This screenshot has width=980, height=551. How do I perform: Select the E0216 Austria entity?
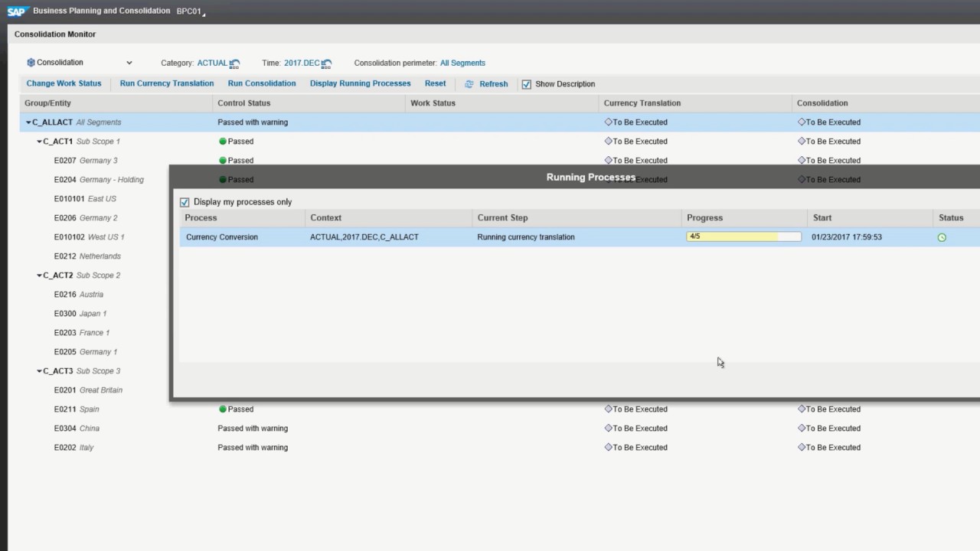click(x=78, y=295)
